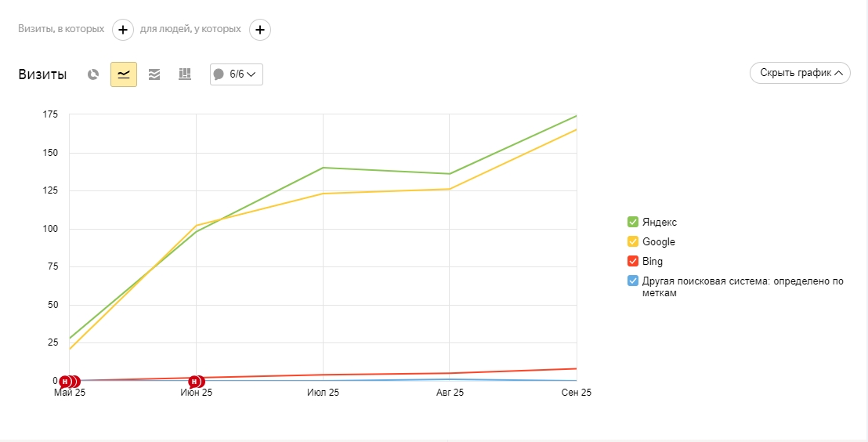Switch to stacked area chart view
The image size is (868, 442).
point(154,74)
